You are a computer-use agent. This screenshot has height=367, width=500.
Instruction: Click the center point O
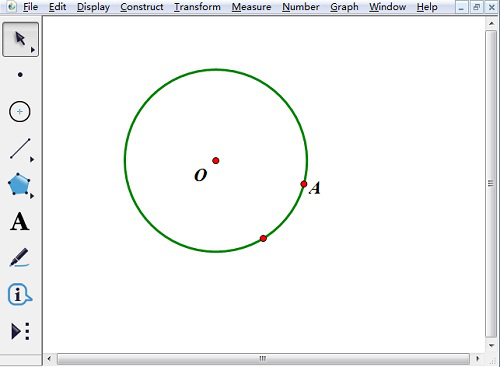click(216, 161)
